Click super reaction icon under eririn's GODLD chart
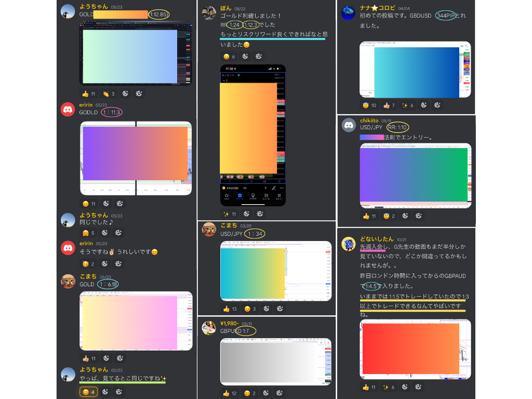This screenshot has height=399, width=532. click(x=119, y=204)
